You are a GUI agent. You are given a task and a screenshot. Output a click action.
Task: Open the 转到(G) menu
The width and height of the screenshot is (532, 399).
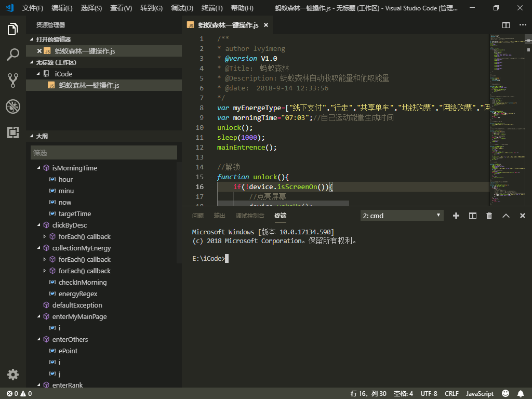pyautogui.click(x=151, y=8)
